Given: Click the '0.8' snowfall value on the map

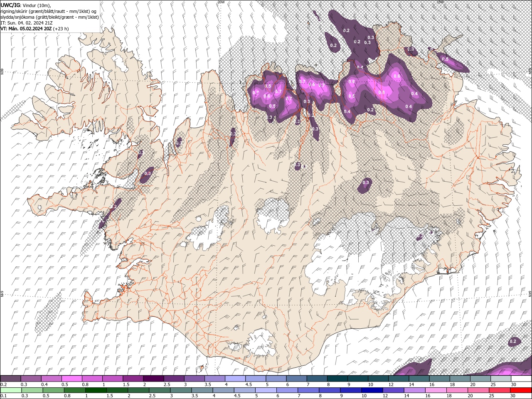Looking at the screenshot, I should [382, 92].
